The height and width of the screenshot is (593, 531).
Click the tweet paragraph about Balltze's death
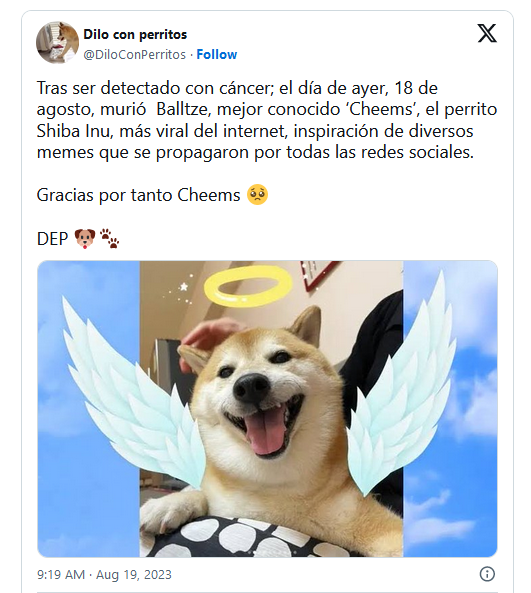tap(267, 120)
